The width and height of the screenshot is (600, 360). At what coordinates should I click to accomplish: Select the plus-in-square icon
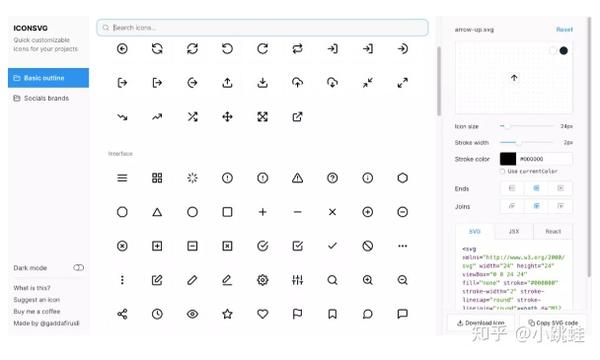[x=157, y=246]
